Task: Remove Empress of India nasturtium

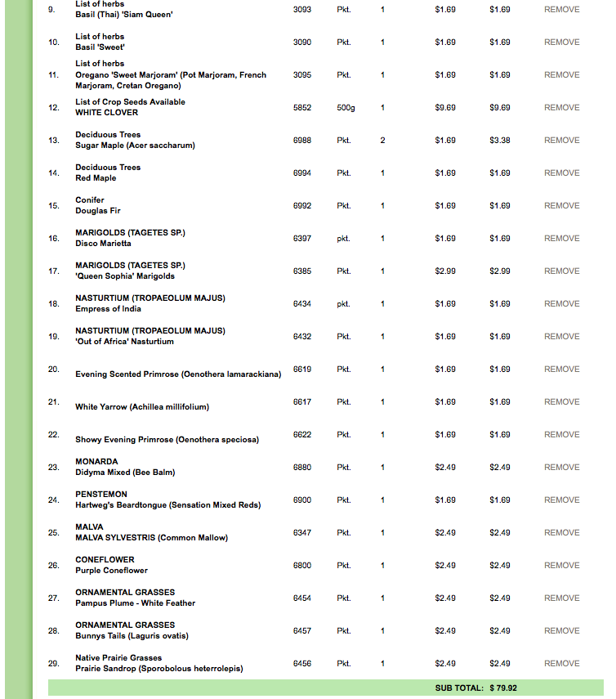Action: 561,304
